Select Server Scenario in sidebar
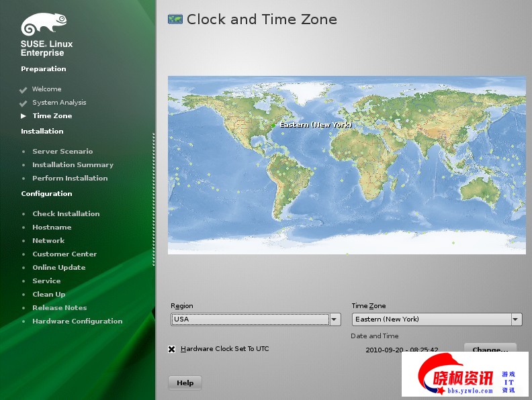532x400 pixels. point(62,152)
